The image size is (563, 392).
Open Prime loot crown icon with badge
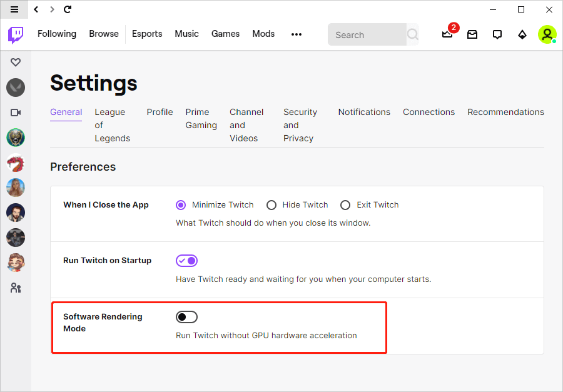pyautogui.click(x=447, y=34)
